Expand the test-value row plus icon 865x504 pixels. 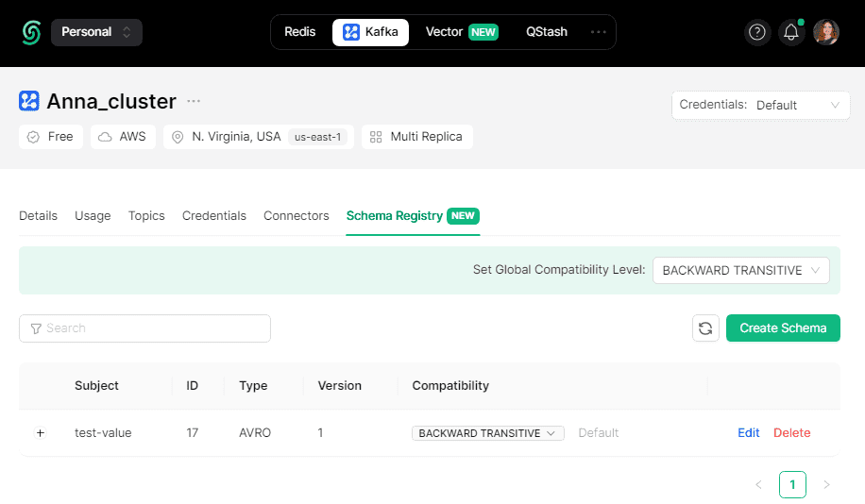(41, 433)
